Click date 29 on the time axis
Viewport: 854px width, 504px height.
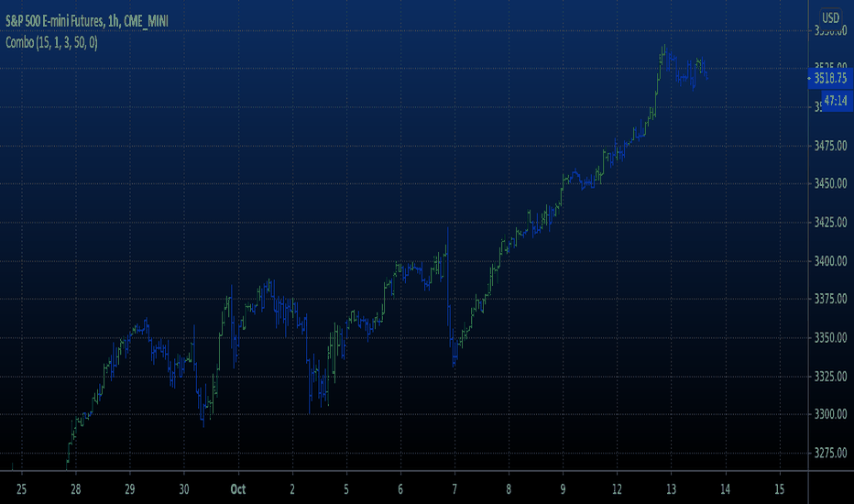[129, 489]
